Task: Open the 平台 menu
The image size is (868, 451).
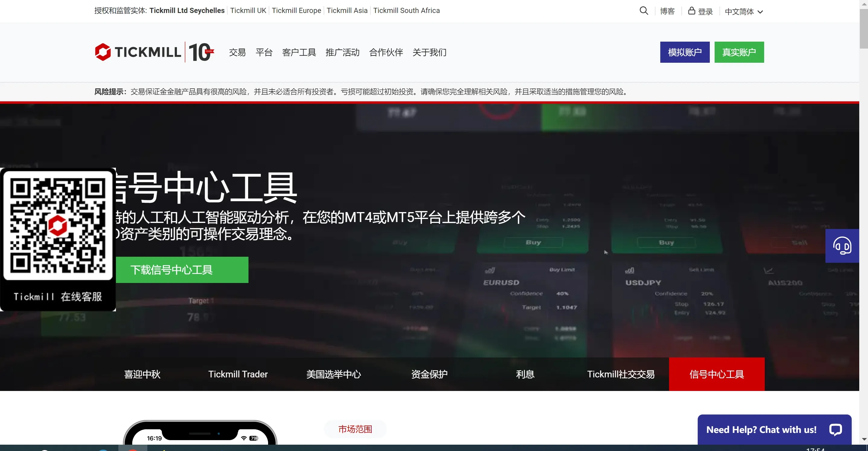Action: (264, 52)
